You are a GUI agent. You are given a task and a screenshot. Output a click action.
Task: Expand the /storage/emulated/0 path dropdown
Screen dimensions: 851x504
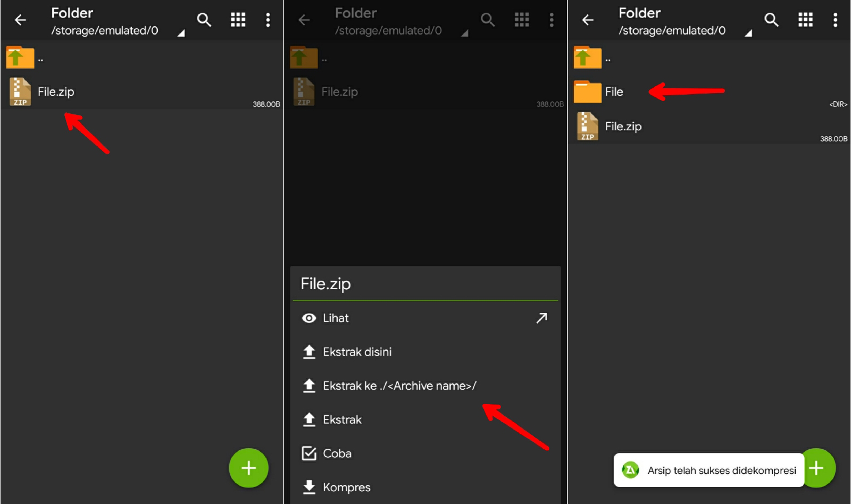181,33
